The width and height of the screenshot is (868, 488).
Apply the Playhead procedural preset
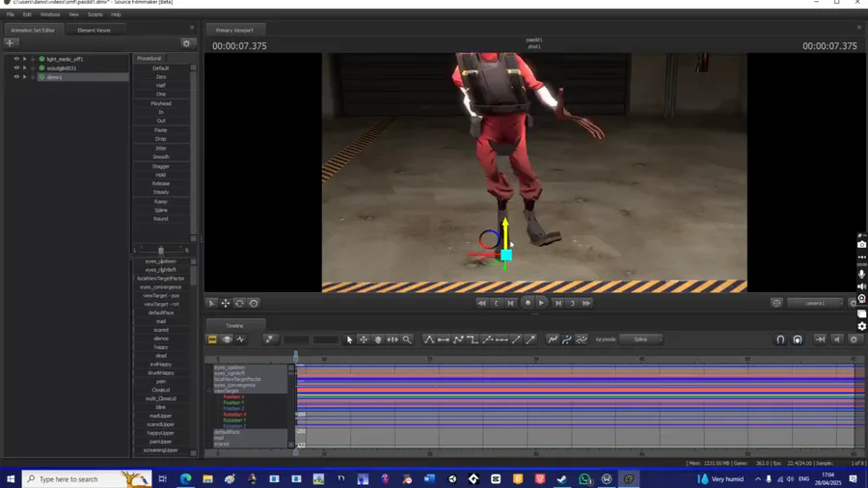[x=160, y=103]
